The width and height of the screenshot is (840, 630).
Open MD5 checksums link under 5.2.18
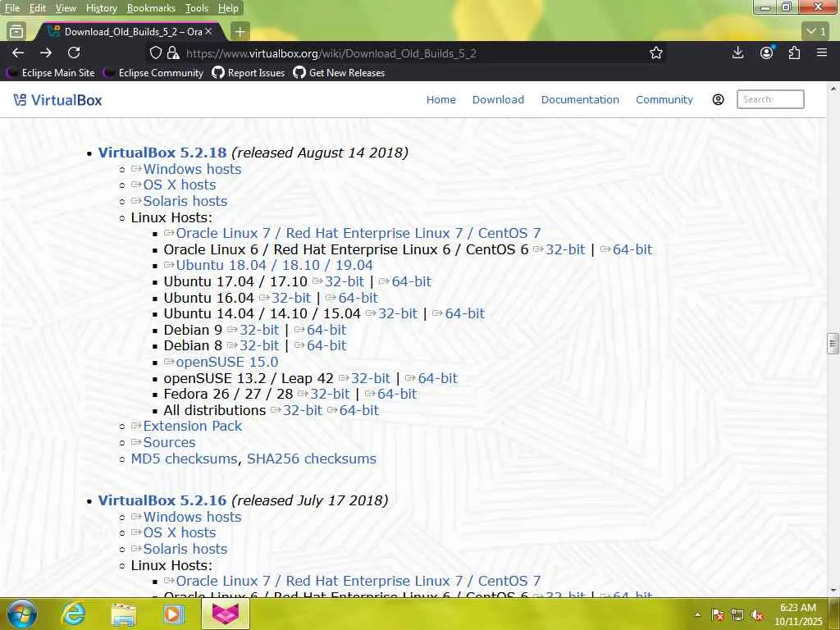tap(184, 459)
